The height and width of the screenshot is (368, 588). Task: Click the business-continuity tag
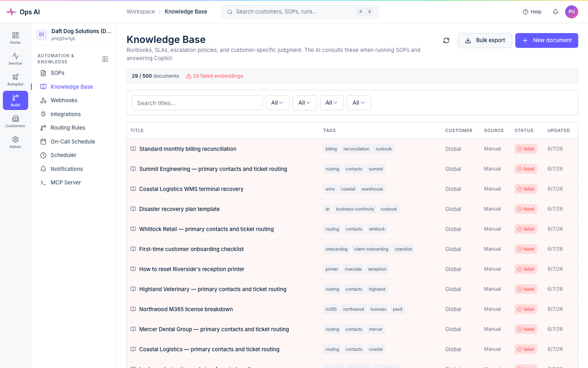tap(355, 209)
